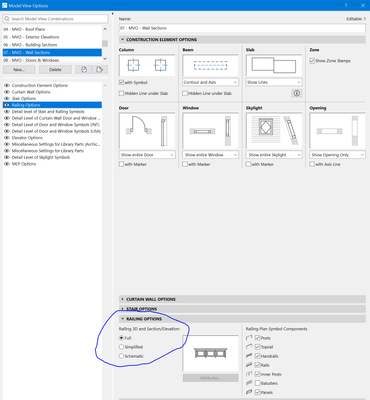Screen dimensions: 370x400
Task: Select Detail level of Stair and Railing Symbols
Action: (52, 112)
